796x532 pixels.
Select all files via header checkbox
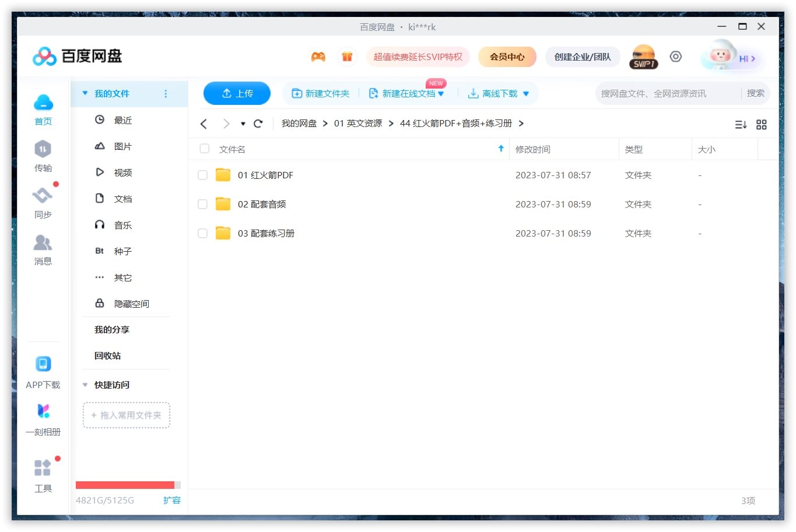[204, 149]
